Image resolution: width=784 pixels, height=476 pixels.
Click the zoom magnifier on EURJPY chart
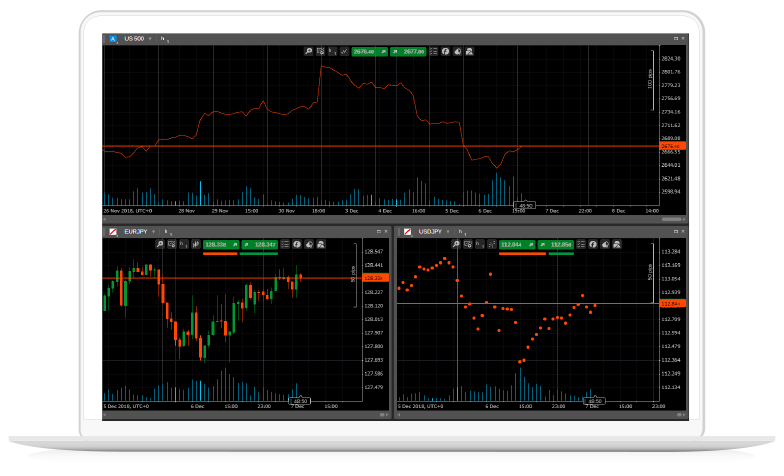tap(160, 244)
